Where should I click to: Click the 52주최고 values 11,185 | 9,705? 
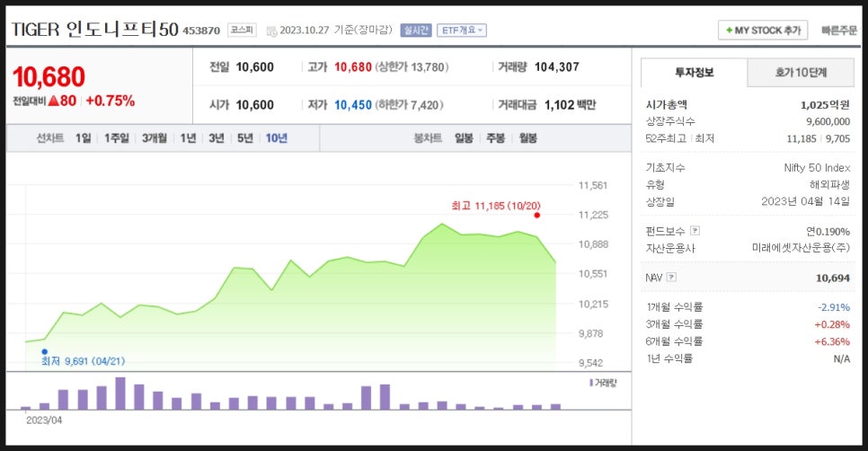[819, 138]
